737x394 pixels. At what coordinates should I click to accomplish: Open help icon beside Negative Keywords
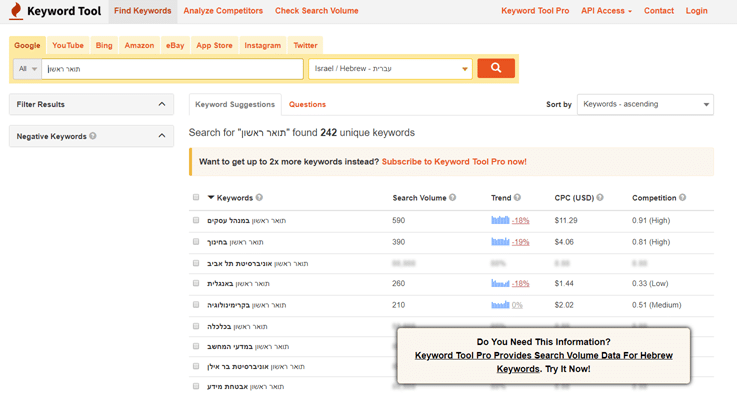(93, 136)
